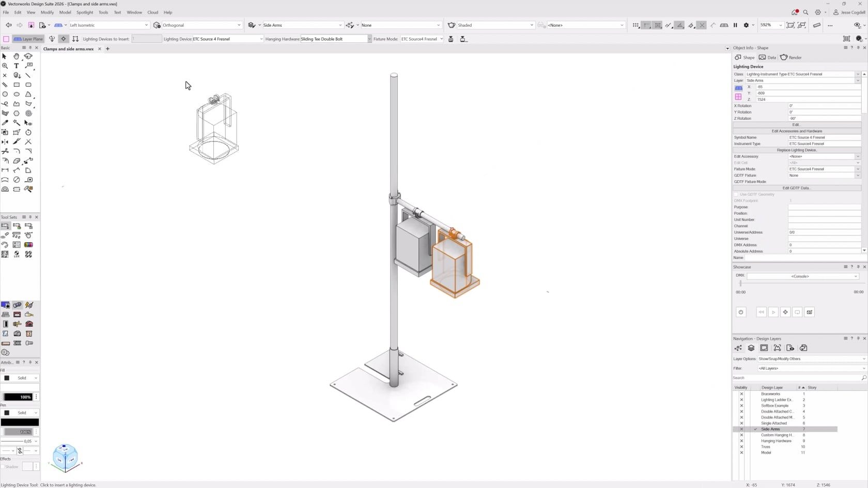868x488 pixels.
Task: Toggle visibility of the Truss layer
Action: pyautogui.click(x=741, y=447)
